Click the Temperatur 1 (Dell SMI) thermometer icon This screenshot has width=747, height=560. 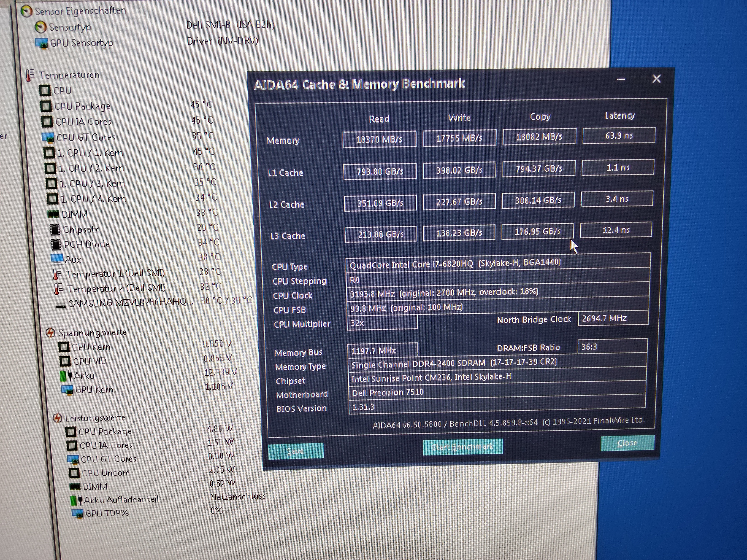click(x=57, y=274)
